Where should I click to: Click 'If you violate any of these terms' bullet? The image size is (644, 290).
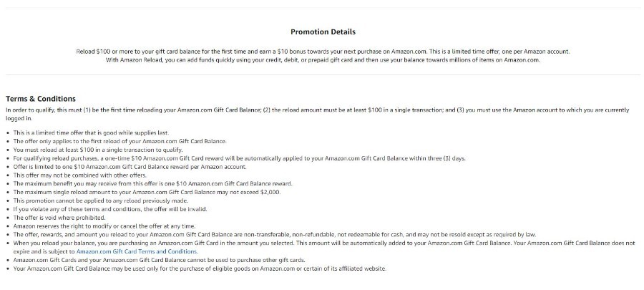point(110,209)
